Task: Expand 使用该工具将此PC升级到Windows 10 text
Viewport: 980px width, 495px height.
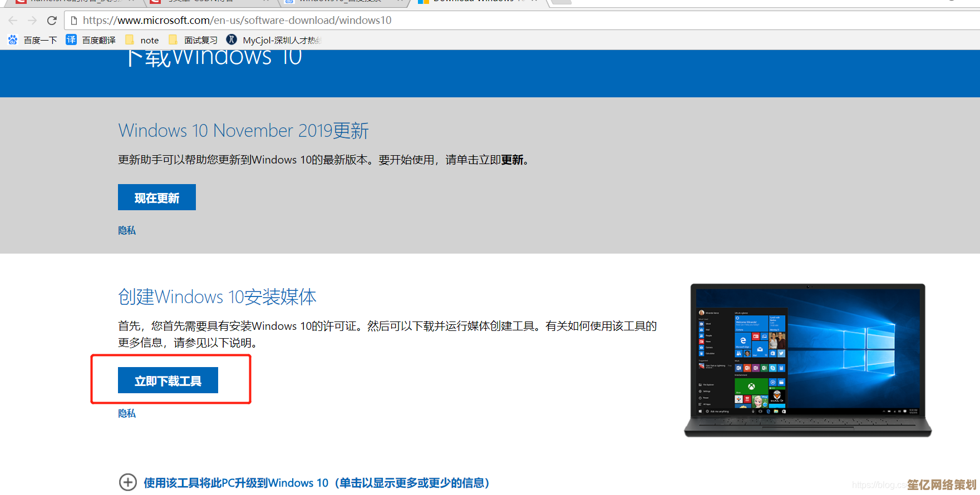Action: (x=316, y=483)
